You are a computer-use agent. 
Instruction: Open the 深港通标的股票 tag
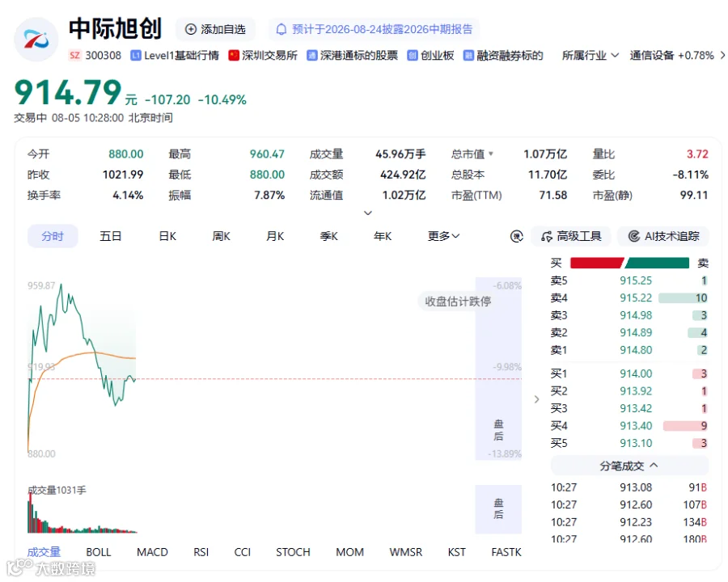pyautogui.click(x=353, y=55)
